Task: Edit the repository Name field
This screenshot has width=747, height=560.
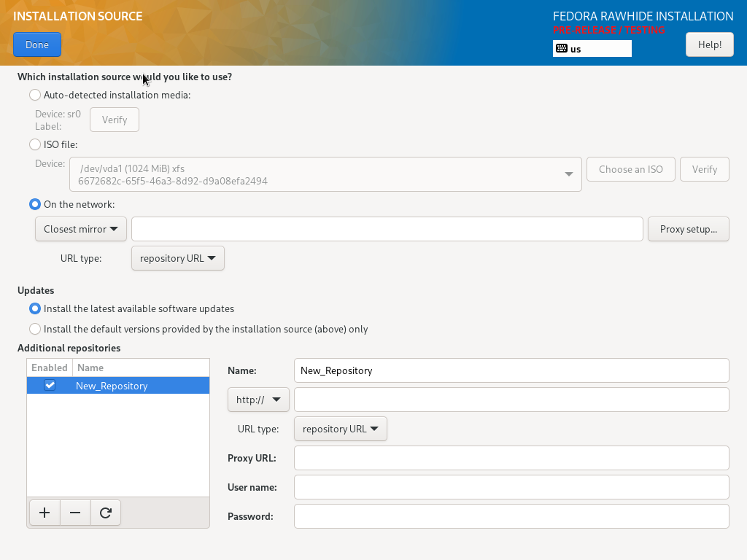Action: 511,370
